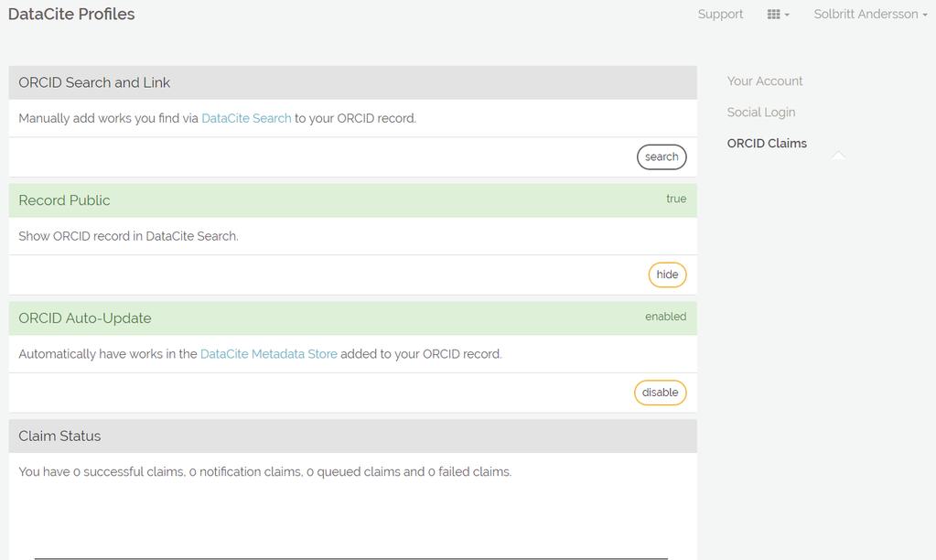Open the Support link in header

720,15
